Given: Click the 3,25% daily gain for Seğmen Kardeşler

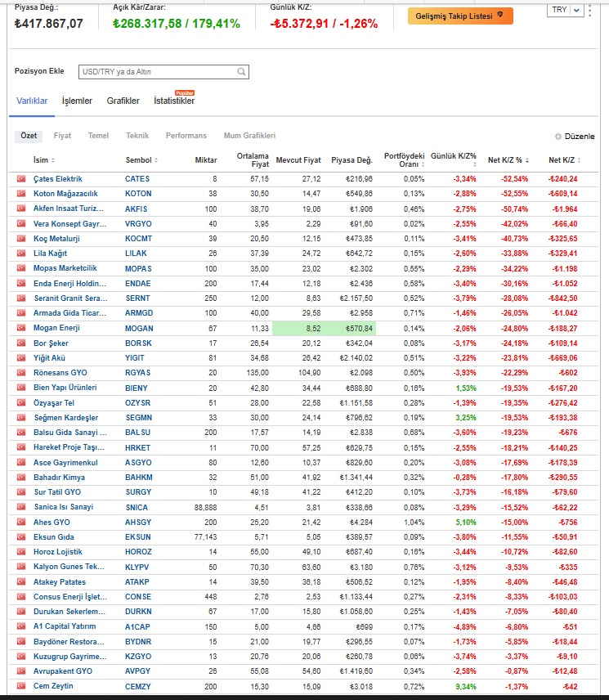Looking at the screenshot, I should click(466, 418).
